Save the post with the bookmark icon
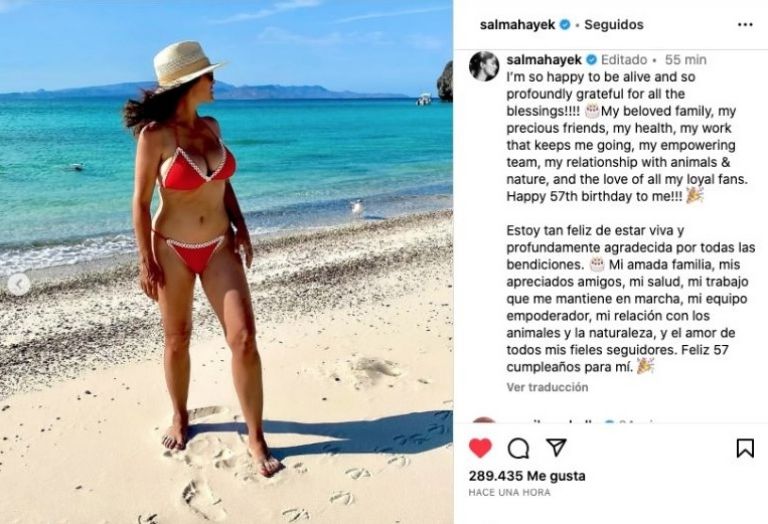Image resolution: width=768 pixels, height=524 pixels. 745,448
